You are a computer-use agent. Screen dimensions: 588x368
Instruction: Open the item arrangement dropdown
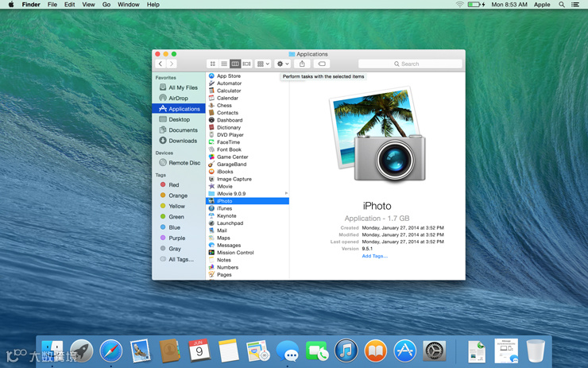(263, 64)
